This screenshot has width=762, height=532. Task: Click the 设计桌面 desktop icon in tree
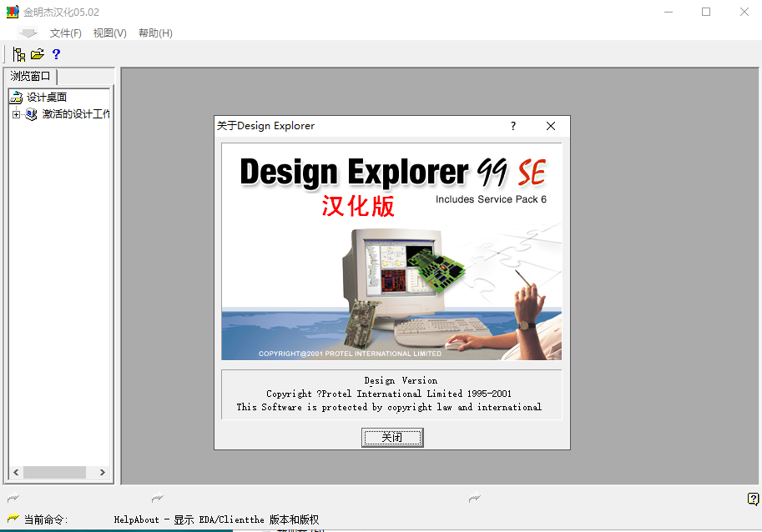[17, 98]
